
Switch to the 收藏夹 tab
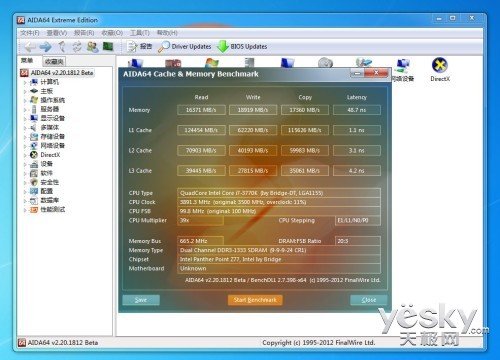click(54, 61)
